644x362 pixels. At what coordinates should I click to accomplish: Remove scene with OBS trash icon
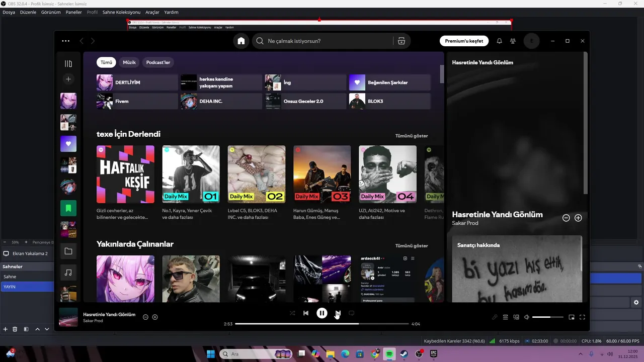tap(15, 329)
